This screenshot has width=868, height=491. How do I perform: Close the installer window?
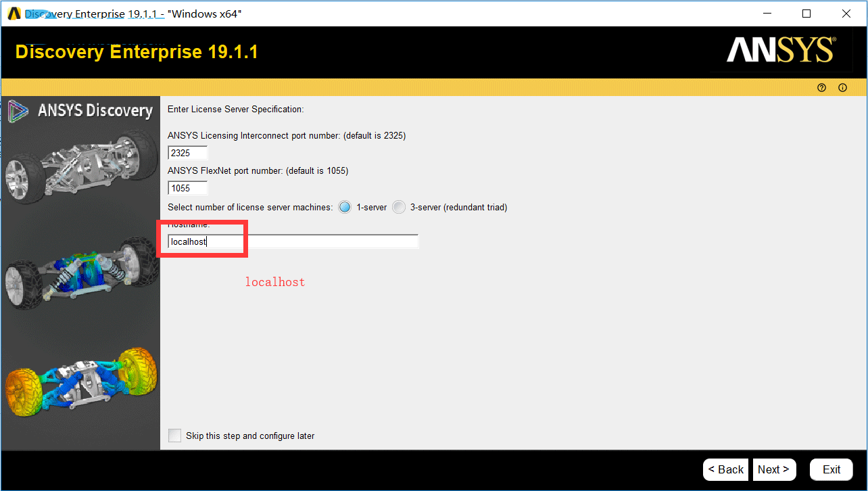(846, 14)
